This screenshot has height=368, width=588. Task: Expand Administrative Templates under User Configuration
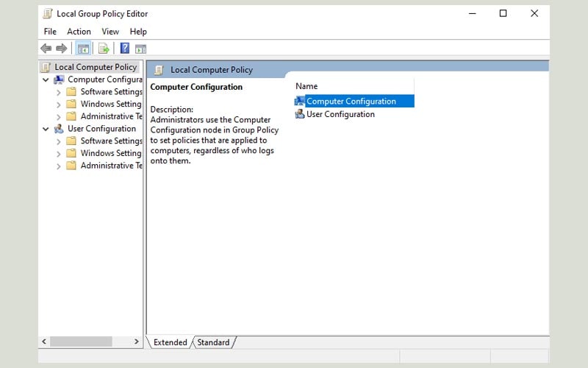coord(59,166)
